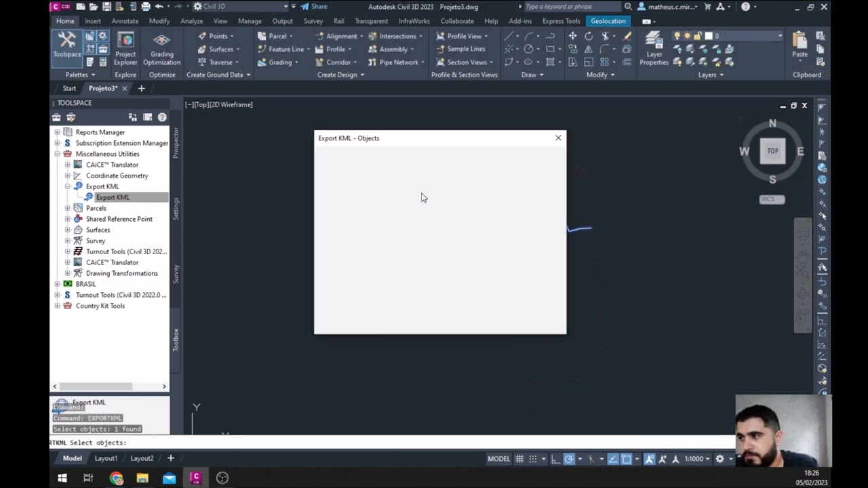Open File Explorer from the taskbar
This screenshot has height=488, width=868.
pyautogui.click(x=142, y=478)
